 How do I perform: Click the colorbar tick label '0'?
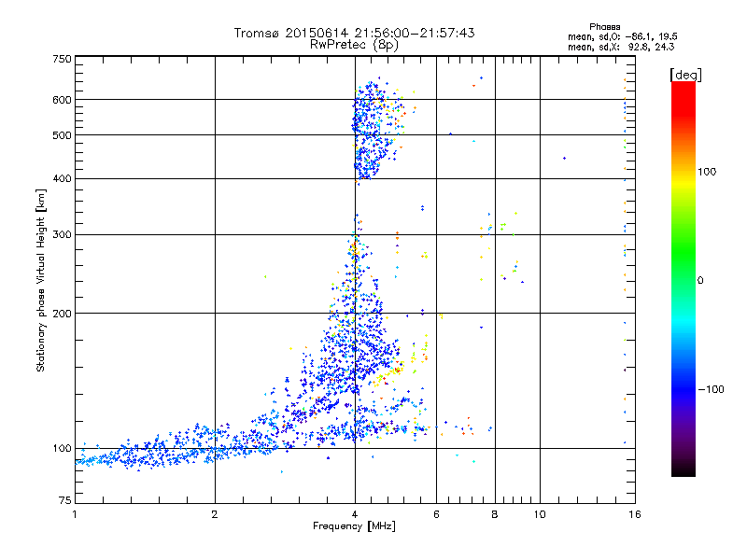coord(700,281)
